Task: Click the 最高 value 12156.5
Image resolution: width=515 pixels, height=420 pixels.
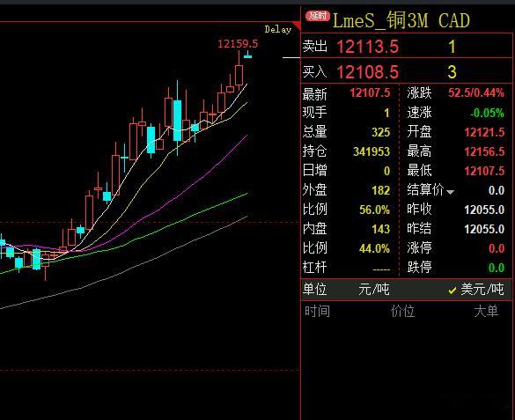Action: [x=484, y=151]
